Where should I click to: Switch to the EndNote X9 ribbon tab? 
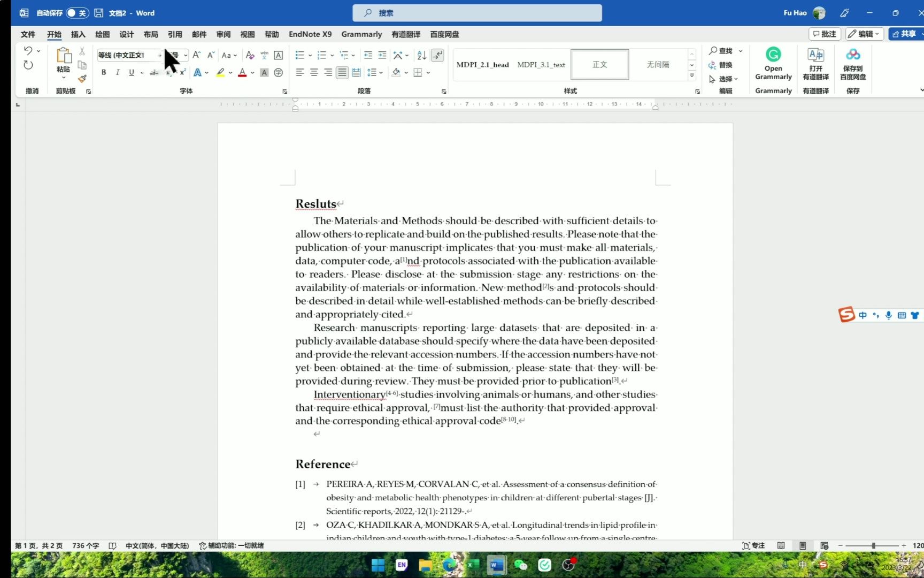[310, 34]
